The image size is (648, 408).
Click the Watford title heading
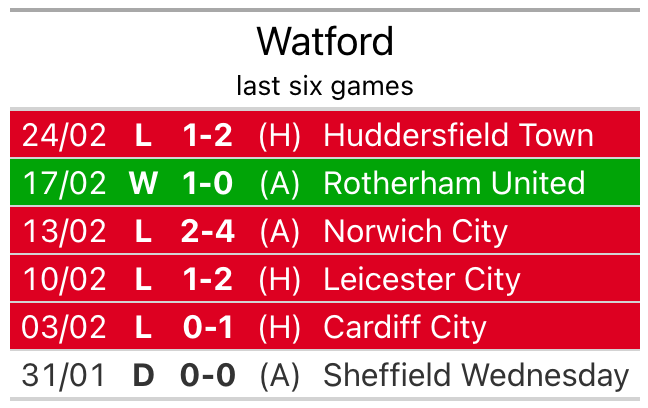point(324,42)
